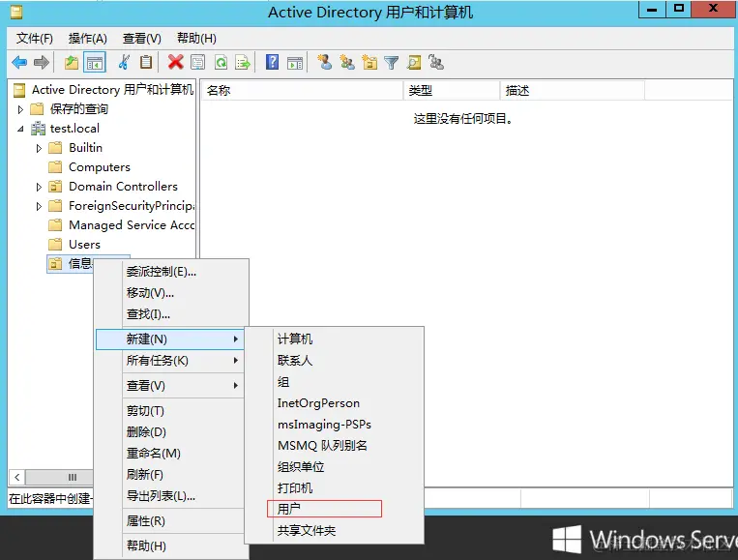Toggle the Show/Hide Console Tree icon
Image resolution: width=738 pixels, height=560 pixels.
(95, 62)
